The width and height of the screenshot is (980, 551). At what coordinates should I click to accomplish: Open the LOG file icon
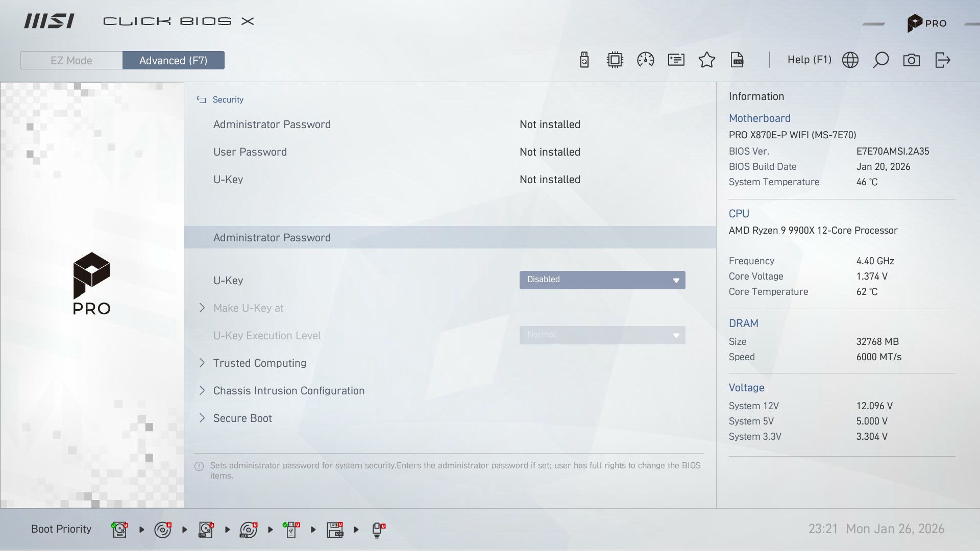pyautogui.click(x=737, y=60)
